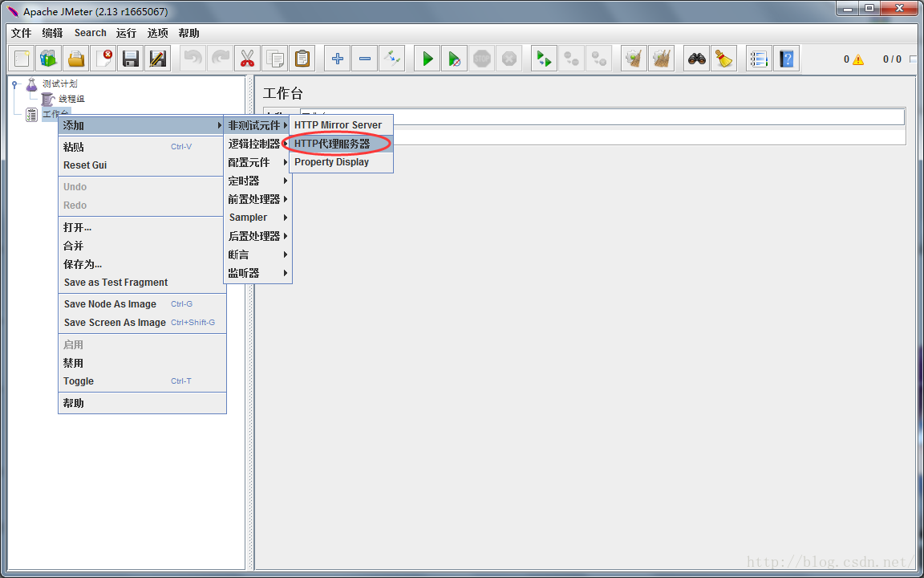Open the Search menu
Viewport: 924px width, 578px height.
coord(90,33)
